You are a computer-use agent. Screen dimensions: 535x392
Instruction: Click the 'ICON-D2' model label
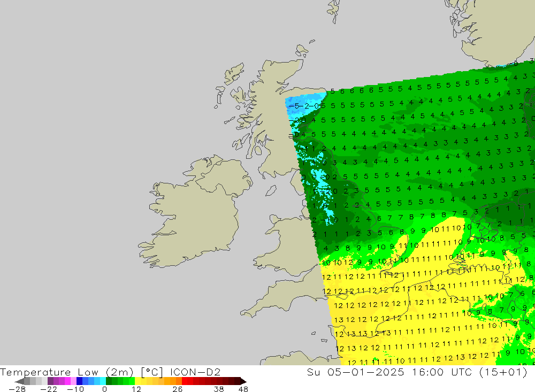(x=195, y=372)
